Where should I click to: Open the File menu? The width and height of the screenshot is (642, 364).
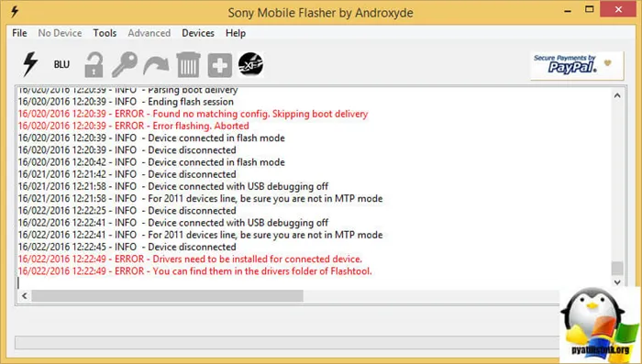(x=19, y=33)
